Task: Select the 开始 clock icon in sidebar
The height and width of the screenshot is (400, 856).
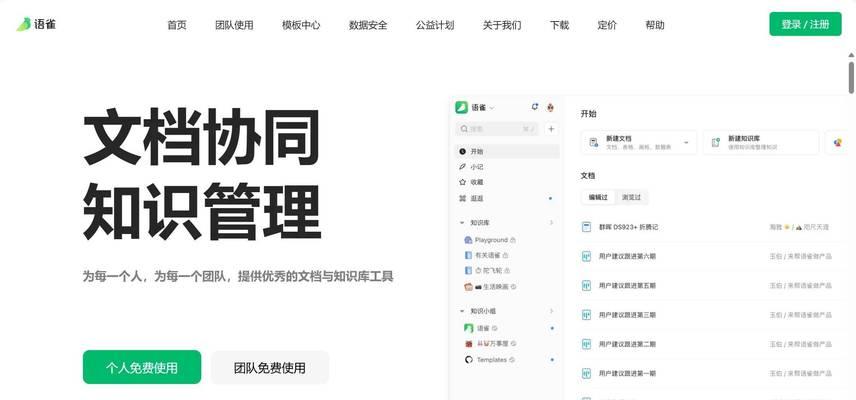Action: pos(463,151)
